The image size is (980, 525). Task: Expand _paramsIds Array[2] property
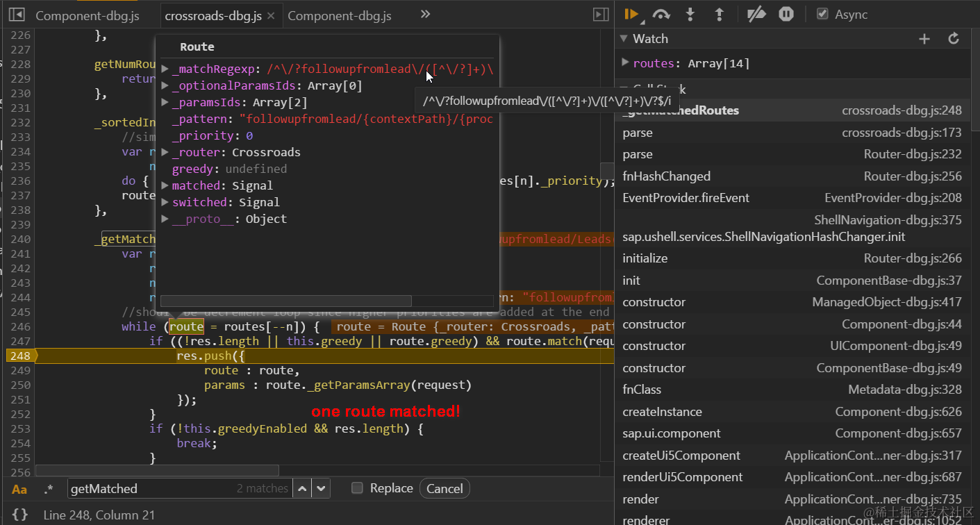[165, 102]
